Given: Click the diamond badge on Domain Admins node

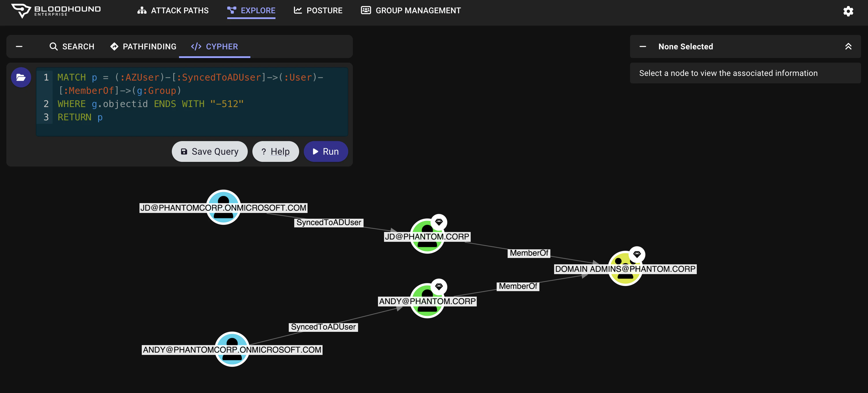Looking at the screenshot, I should (x=636, y=254).
